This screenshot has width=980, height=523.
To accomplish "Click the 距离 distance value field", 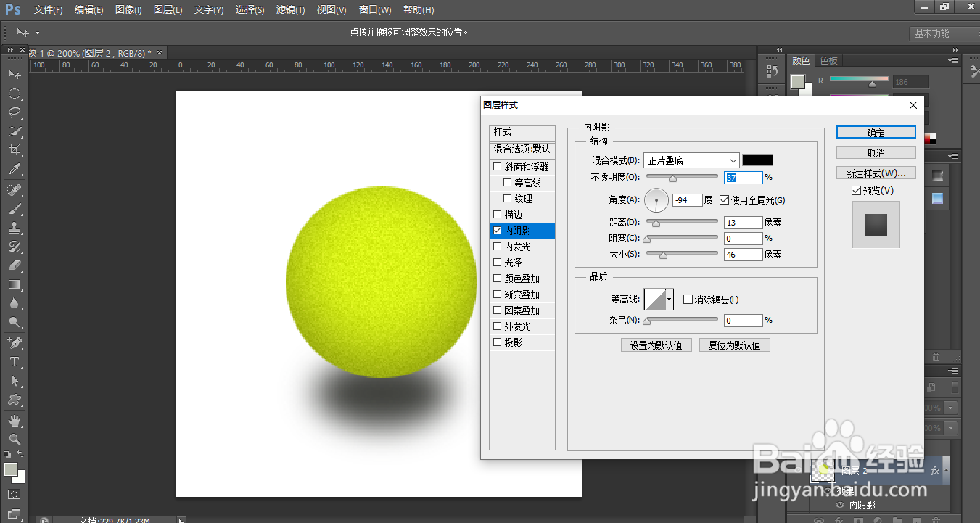I will coord(744,223).
